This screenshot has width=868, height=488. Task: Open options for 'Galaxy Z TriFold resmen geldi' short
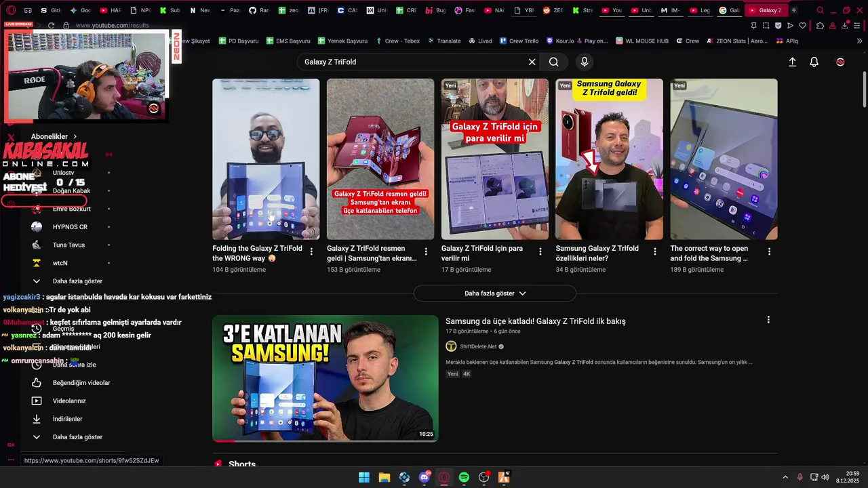426,251
